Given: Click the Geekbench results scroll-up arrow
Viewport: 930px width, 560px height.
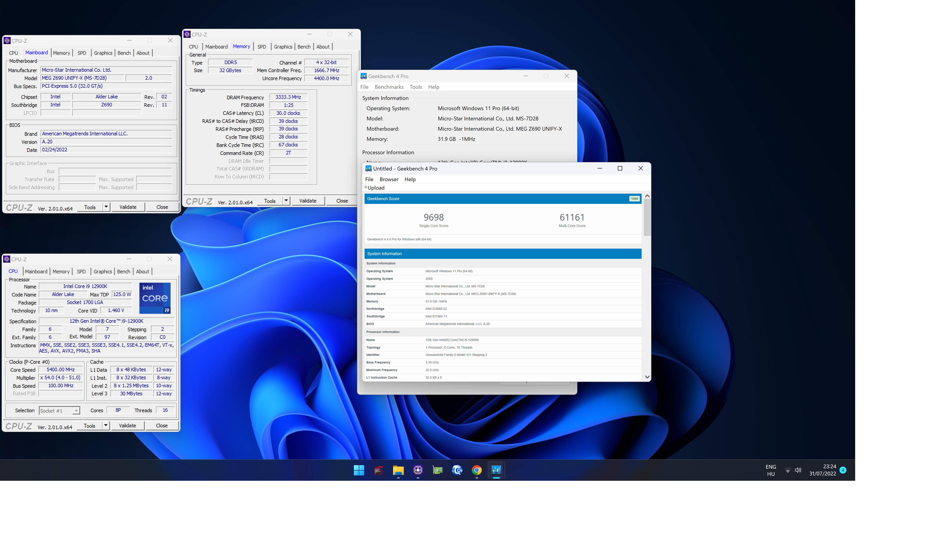Looking at the screenshot, I should 647,196.
